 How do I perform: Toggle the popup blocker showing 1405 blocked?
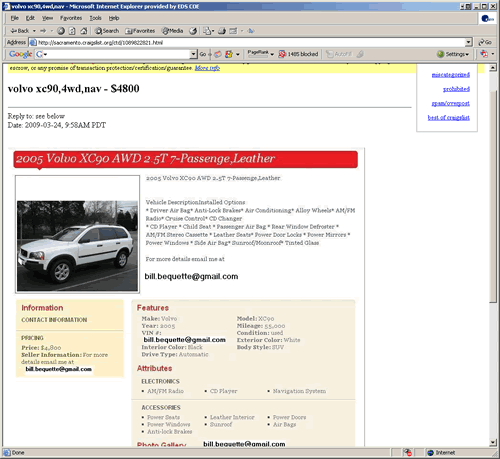[x=298, y=54]
